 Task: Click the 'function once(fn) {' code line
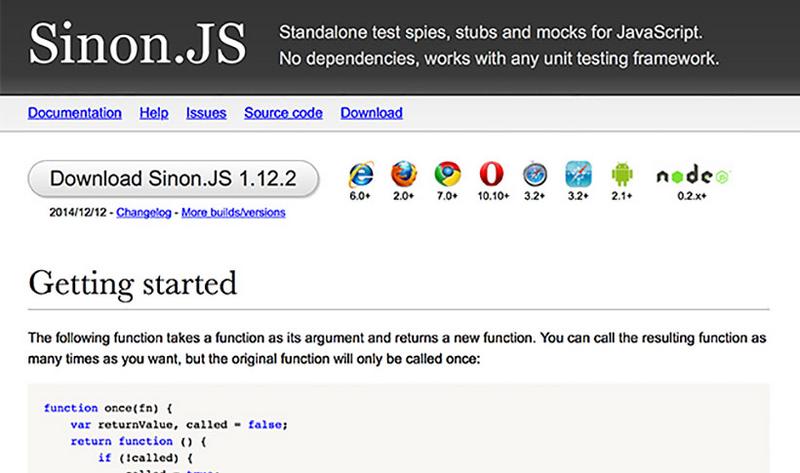[108, 408]
